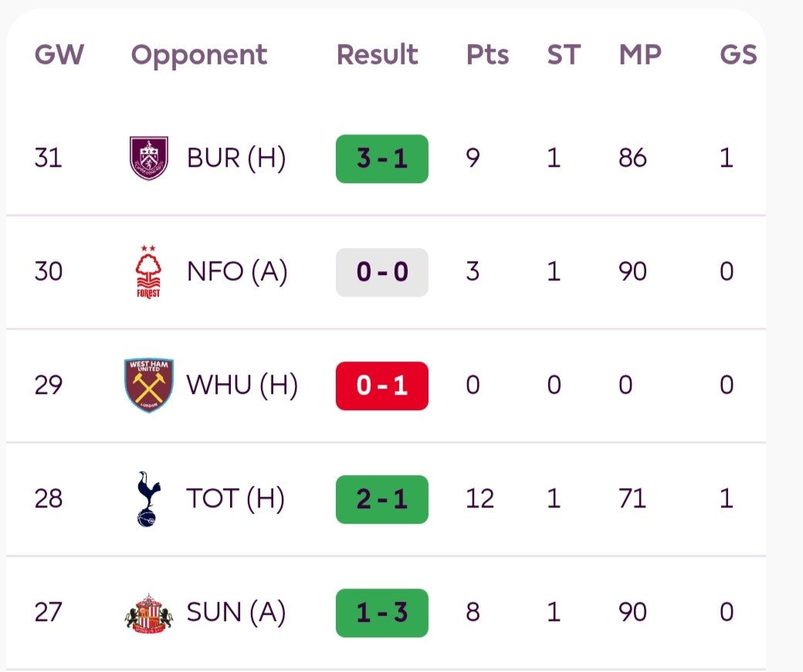Click the SUN (A) opponent text
The width and height of the screenshot is (803, 672).
236,613
